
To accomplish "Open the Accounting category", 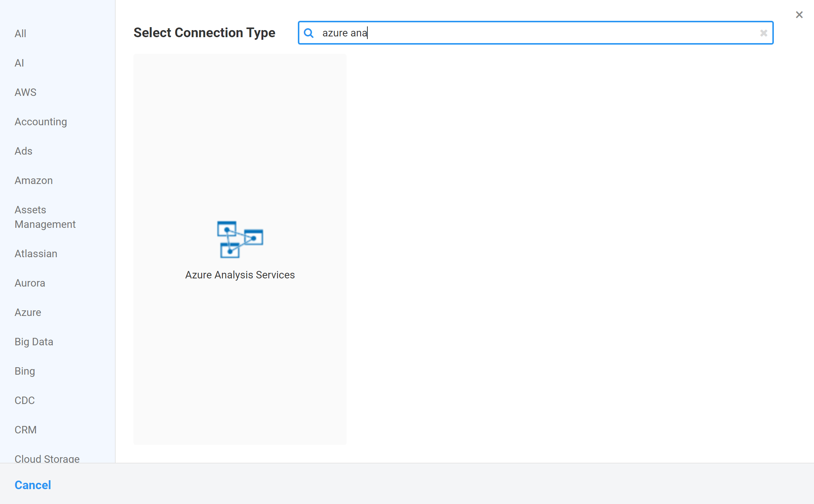I will point(41,122).
